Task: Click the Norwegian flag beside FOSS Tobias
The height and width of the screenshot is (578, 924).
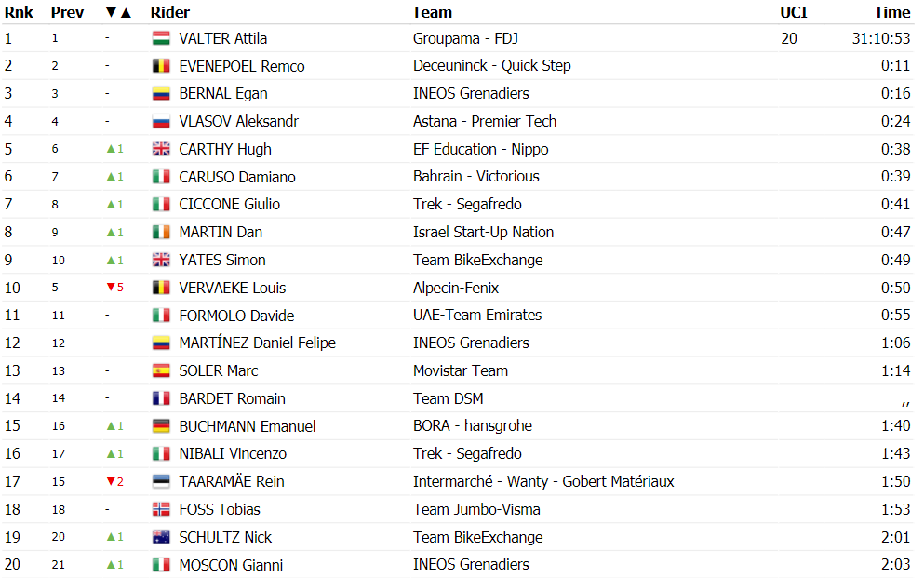Action: click(161, 509)
